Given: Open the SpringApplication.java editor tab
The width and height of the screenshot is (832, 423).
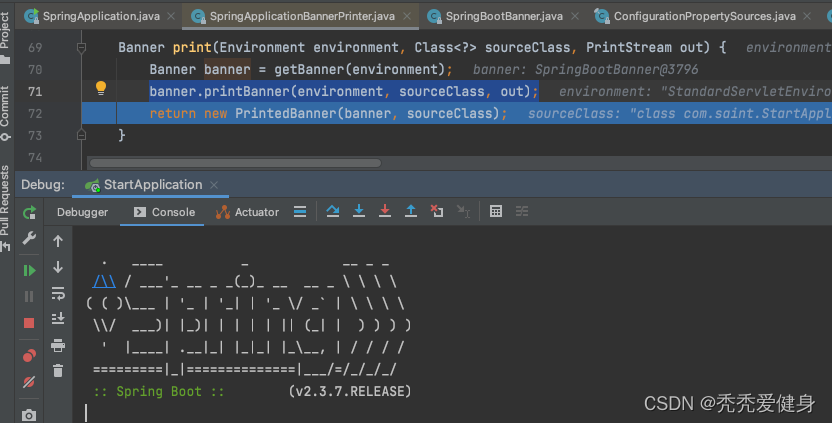Looking at the screenshot, I should coord(92,16).
